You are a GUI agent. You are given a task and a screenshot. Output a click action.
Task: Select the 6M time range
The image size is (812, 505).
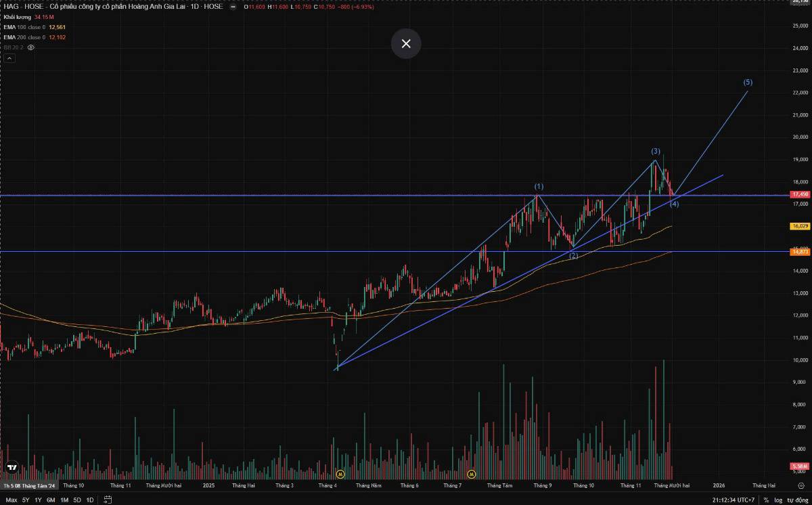51,500
